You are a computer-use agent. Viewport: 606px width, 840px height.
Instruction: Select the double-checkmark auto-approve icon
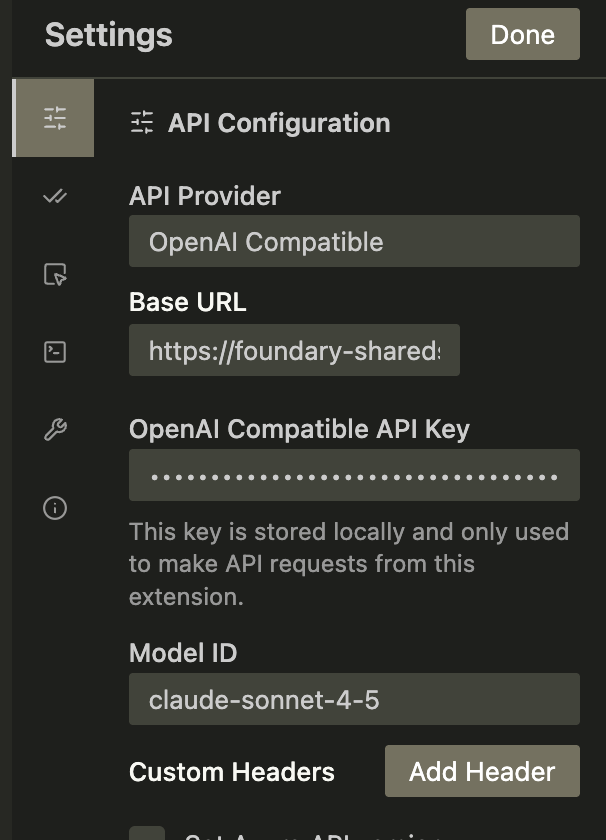(x=55, y=197)
